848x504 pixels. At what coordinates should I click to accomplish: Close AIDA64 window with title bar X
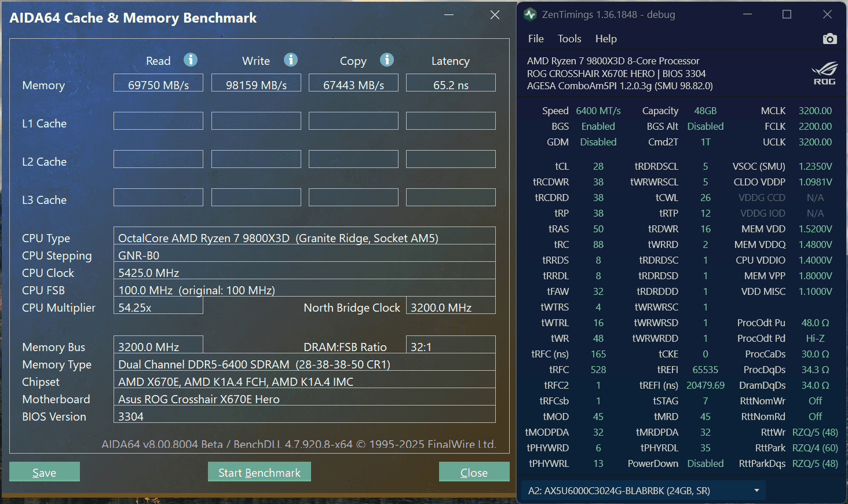point(495,15)
